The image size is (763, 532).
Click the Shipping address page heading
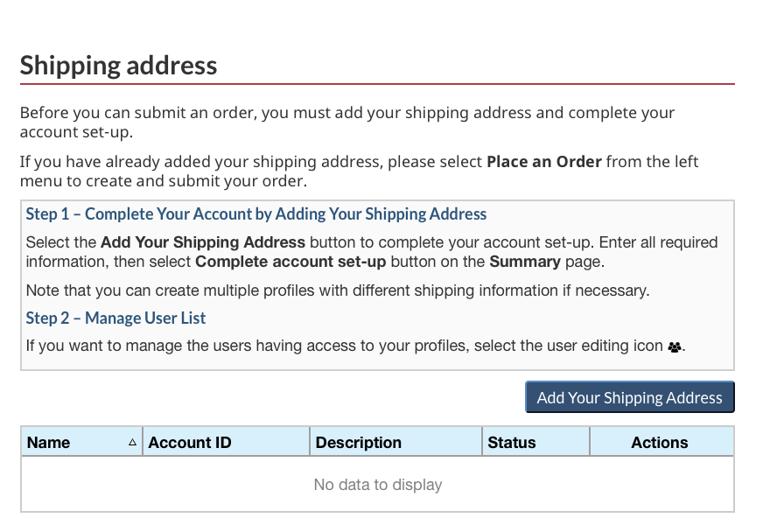pos(118,66)
